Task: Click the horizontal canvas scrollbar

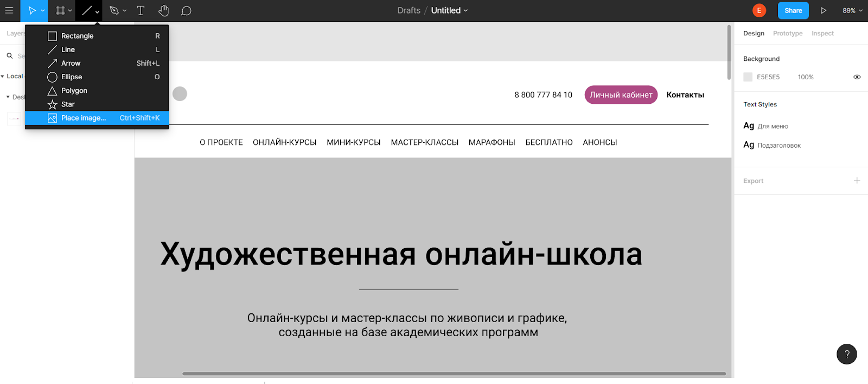Action: [x=454, y=374]
